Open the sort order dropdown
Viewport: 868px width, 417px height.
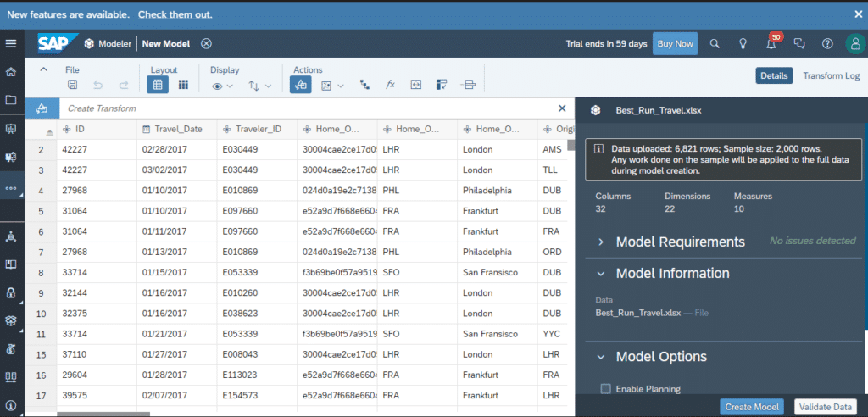coord(259,86)
